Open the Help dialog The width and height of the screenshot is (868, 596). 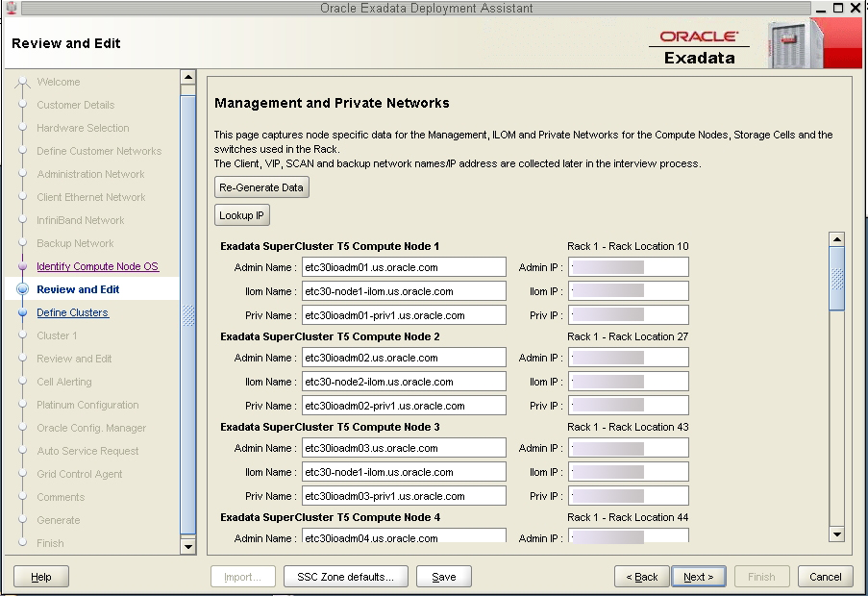coord(41,577)
